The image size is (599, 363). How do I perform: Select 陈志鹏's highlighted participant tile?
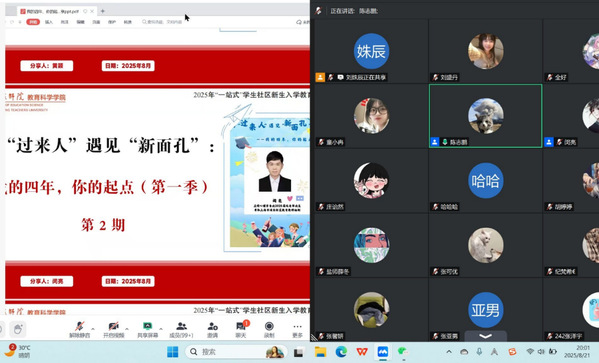point(486,116)
